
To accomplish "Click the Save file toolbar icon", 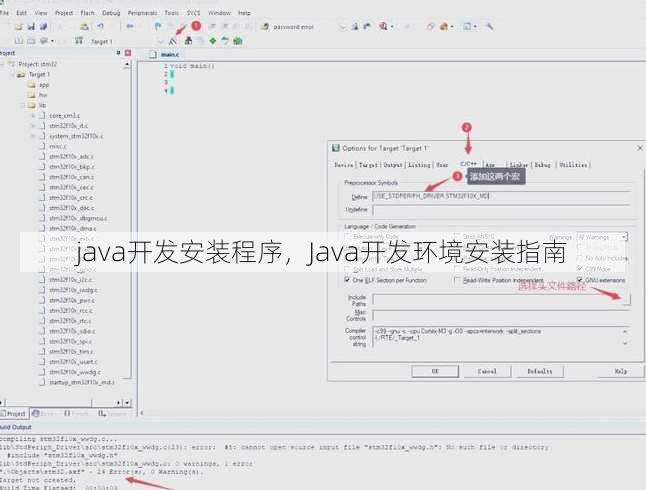I will point(31,27).
